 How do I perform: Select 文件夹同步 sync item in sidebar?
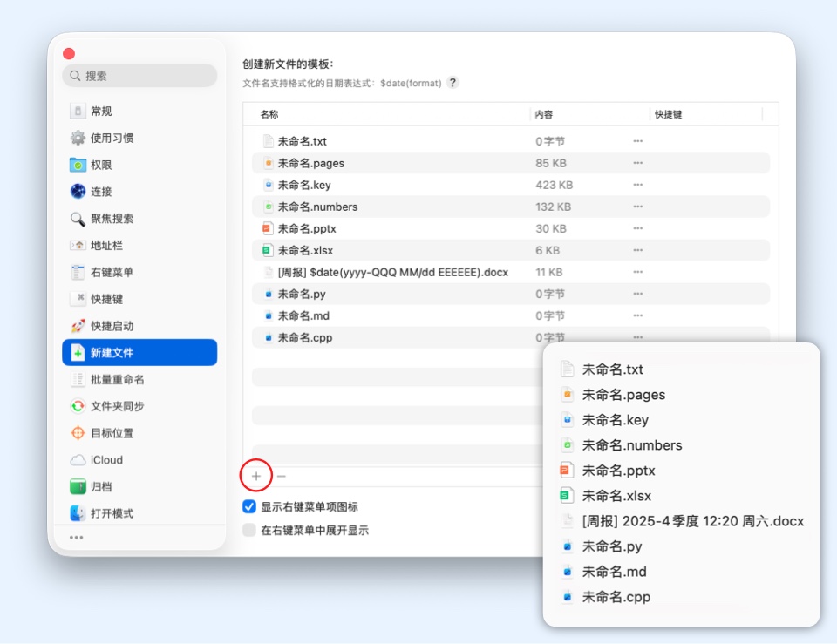[117, 406]
